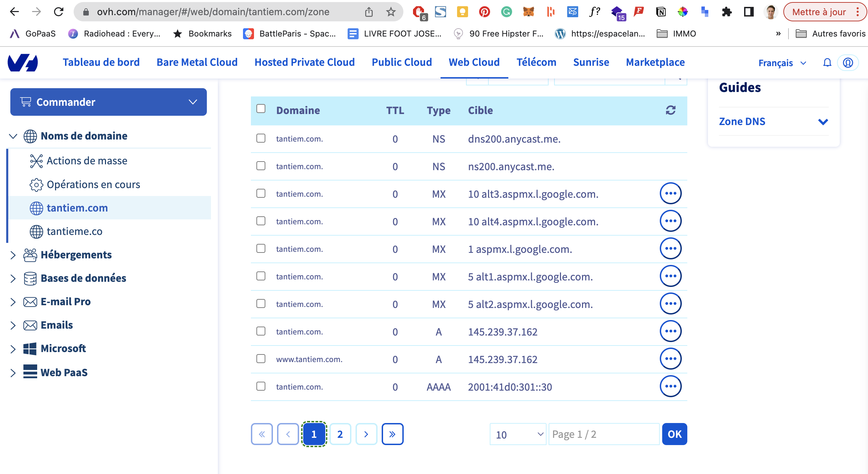Expand the Commander dropdown
Viewport: 868px width, 474px height.
coord(108,102)
